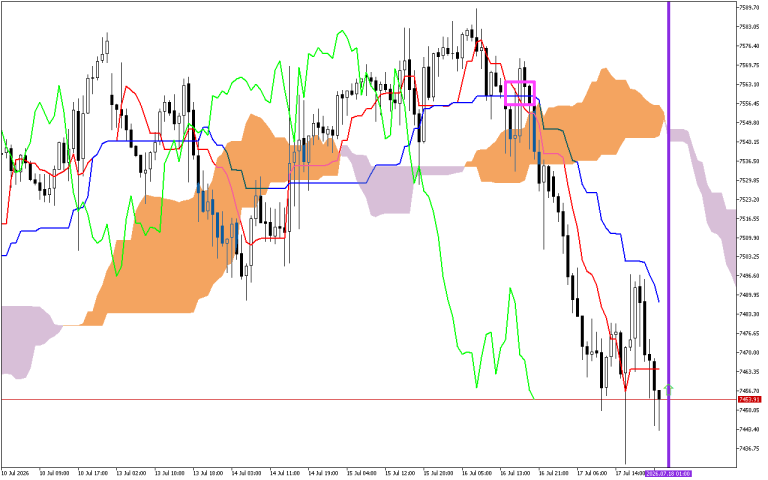Click the 7443.40 price axis label
Viewport: 768px width, 480px height.
click(749, 430)
